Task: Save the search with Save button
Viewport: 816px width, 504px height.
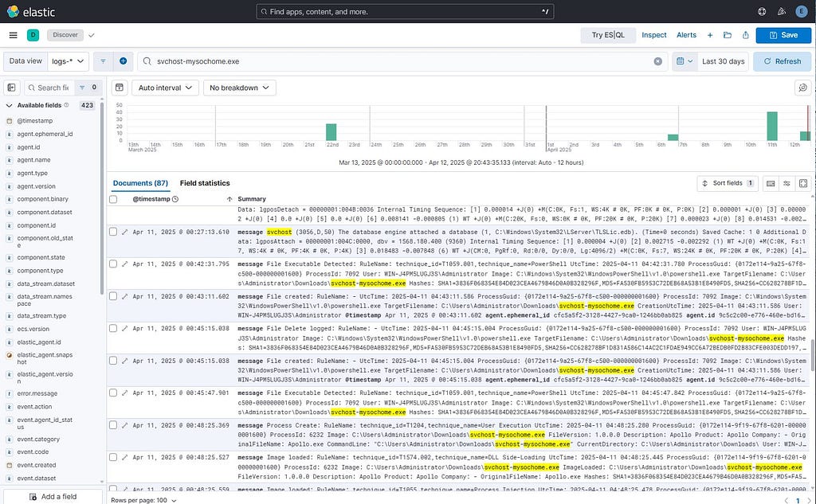Action: (783, 35)
